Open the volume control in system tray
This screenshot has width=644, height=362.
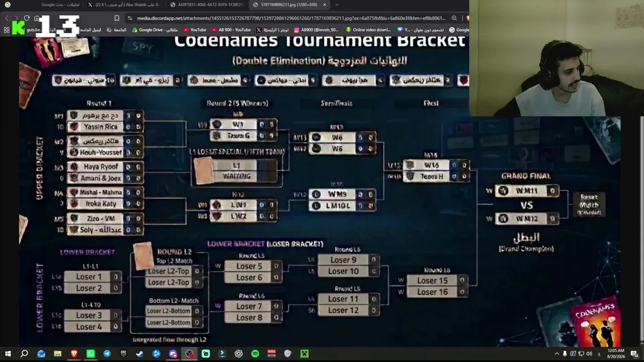tap(589, 354)
